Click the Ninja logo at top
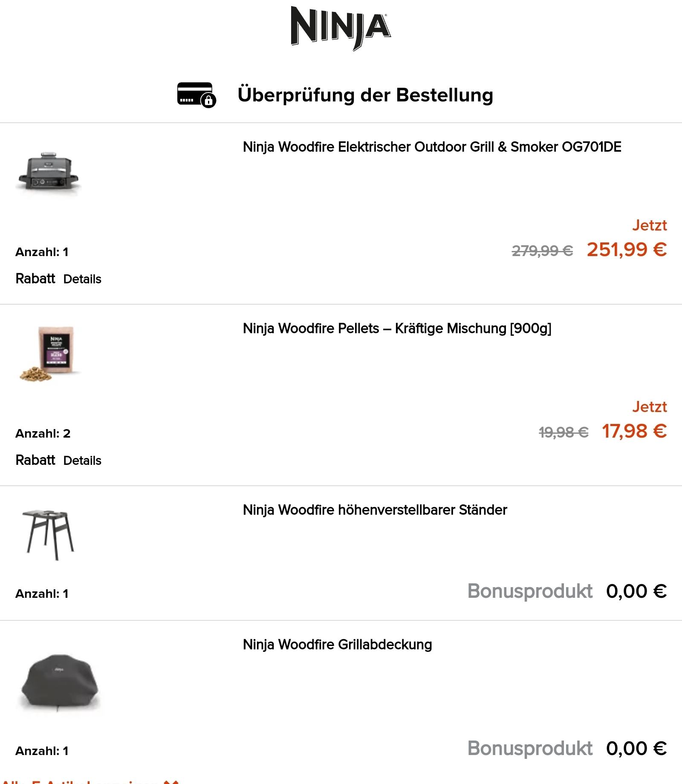The width and height of the screenshot is (682, 784). (x=341, y=28)
